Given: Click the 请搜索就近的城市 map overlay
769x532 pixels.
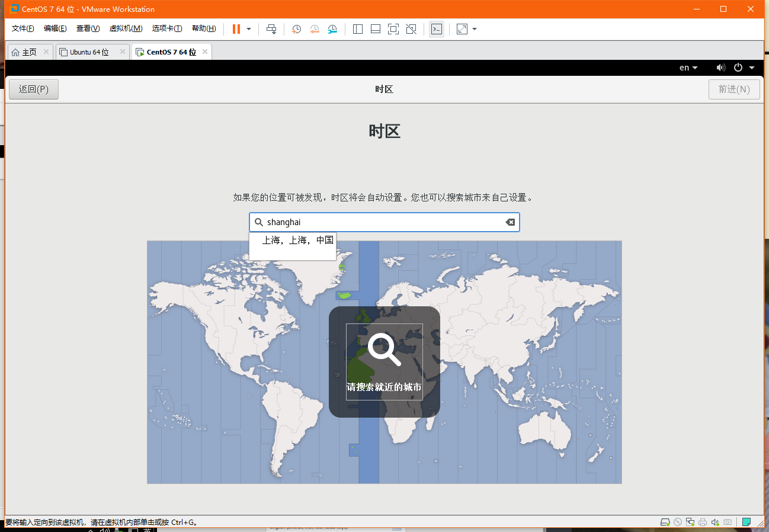Looking at the screenshot, I should coord(384,362).
